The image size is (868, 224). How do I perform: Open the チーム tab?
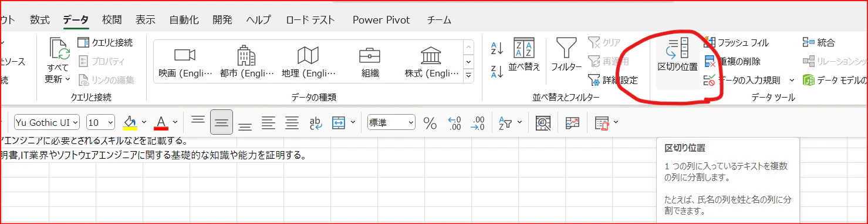pos(439,19)
